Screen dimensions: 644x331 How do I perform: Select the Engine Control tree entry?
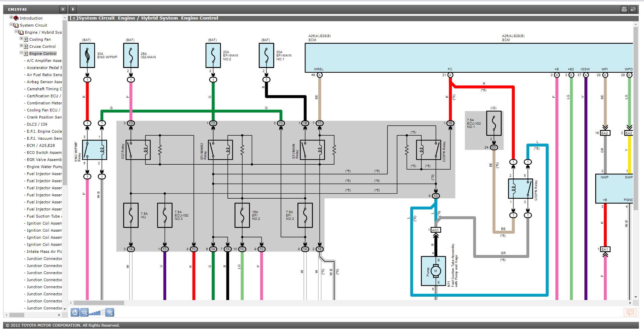(43, 54)
